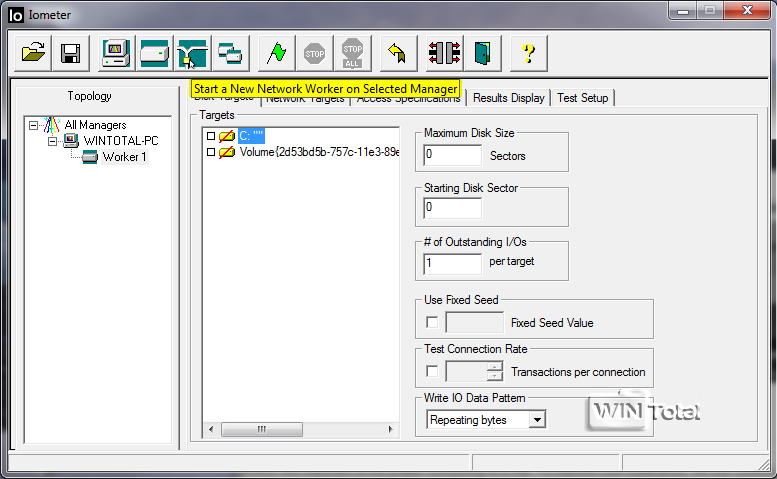
Task: Click the Outstanding I/Os per target field
Action: 452,264
